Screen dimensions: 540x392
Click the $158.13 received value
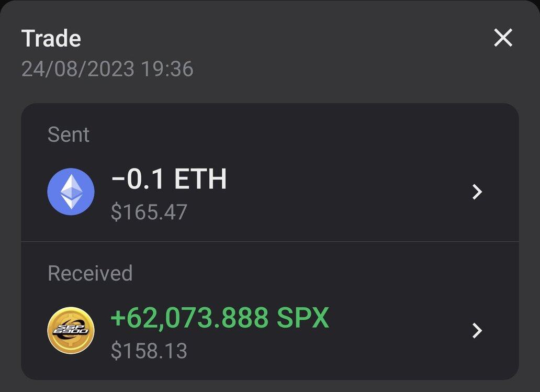coord(149,351)
